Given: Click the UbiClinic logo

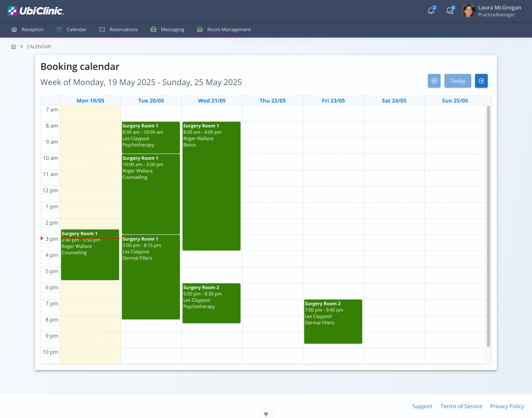Looking at the screenshot, I should (36, 11).
